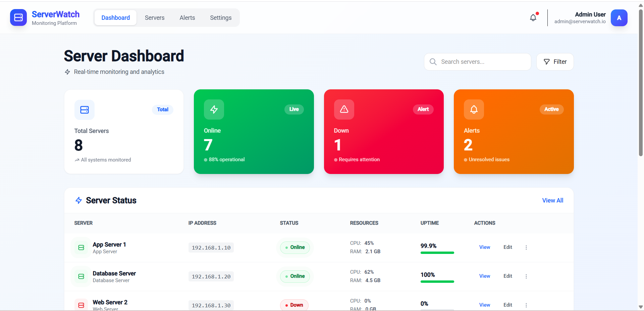Screen dimensions: 644x311
Task: Expand the kebab menu for Web Server 2
Action: click(x=526, y=305)
